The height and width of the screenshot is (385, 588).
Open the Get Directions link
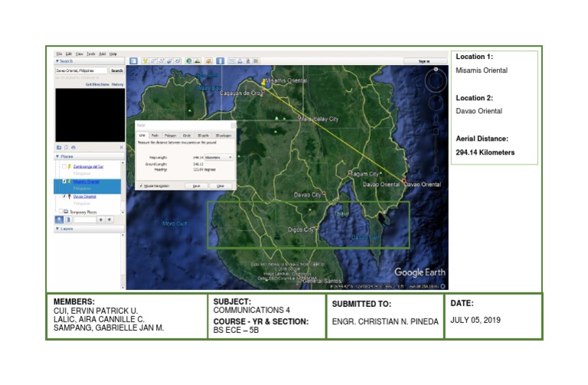(96, 84)
